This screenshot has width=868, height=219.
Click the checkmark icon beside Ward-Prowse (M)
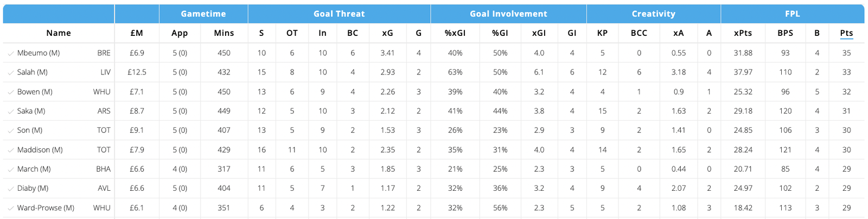[11, 208]
